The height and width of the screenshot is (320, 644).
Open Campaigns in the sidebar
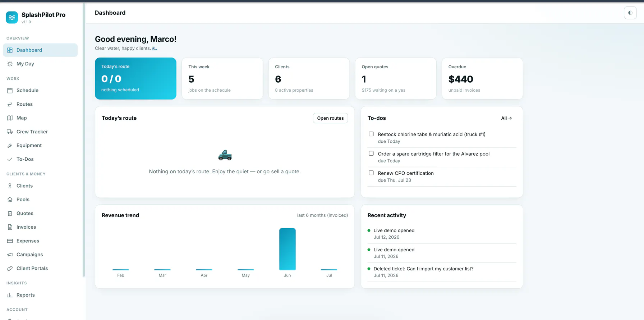pyautogui.click(x=40, y=255)
